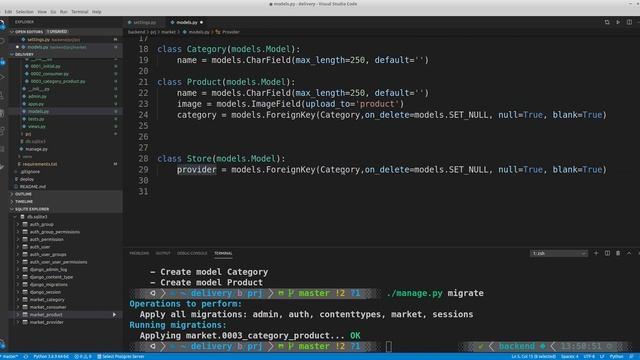Select models.py in the file tree
The width and height of the screenshot is (640, 360).
38,111
